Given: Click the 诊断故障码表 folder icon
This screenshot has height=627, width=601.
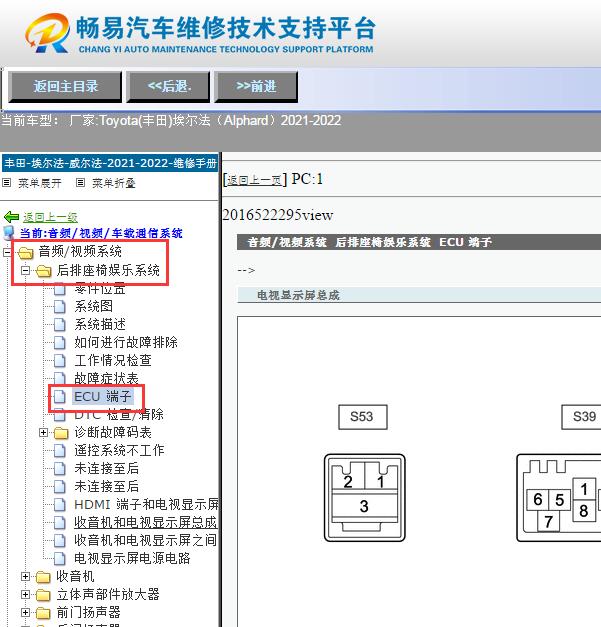Looking at the screenshot, I should tap(61, 433).
